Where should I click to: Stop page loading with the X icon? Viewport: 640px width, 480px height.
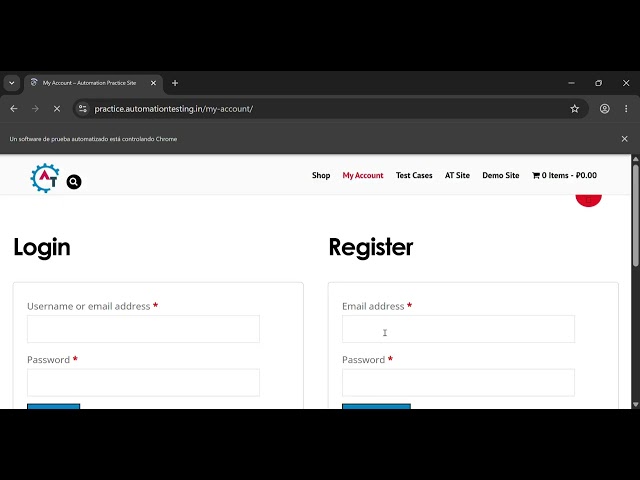tap(57, 109)
